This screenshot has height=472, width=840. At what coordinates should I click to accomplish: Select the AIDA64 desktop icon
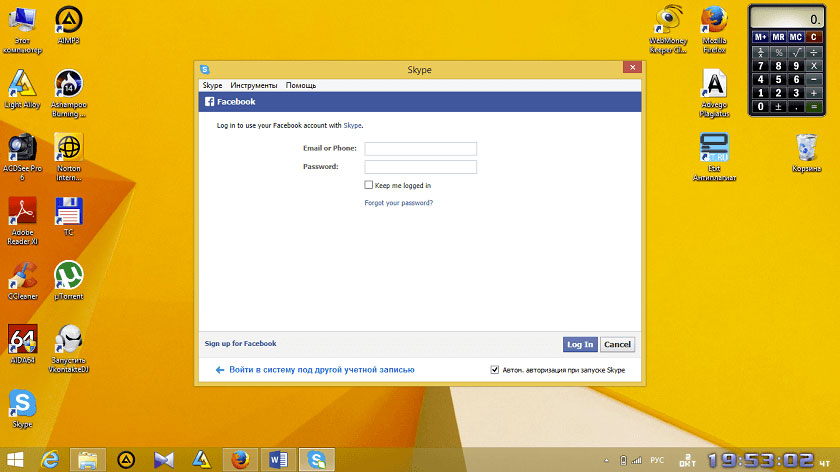(22, 344)
